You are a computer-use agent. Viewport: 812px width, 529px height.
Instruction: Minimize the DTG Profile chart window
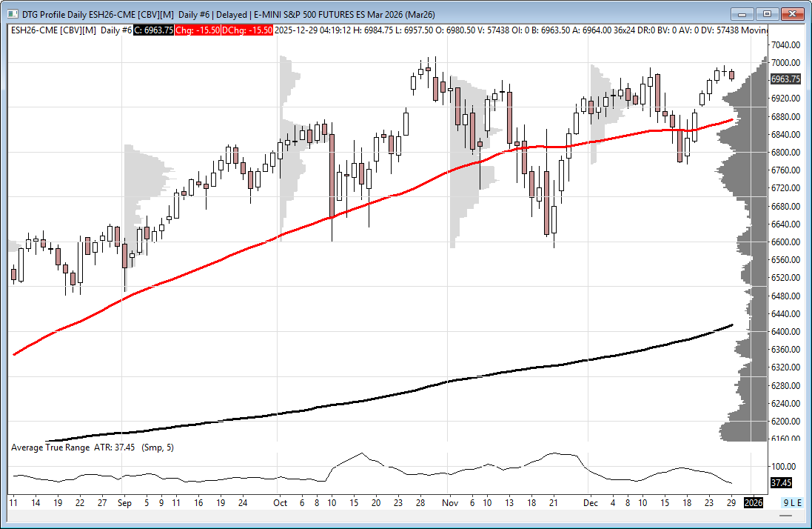pyautogui.click(x=742, y=13)
